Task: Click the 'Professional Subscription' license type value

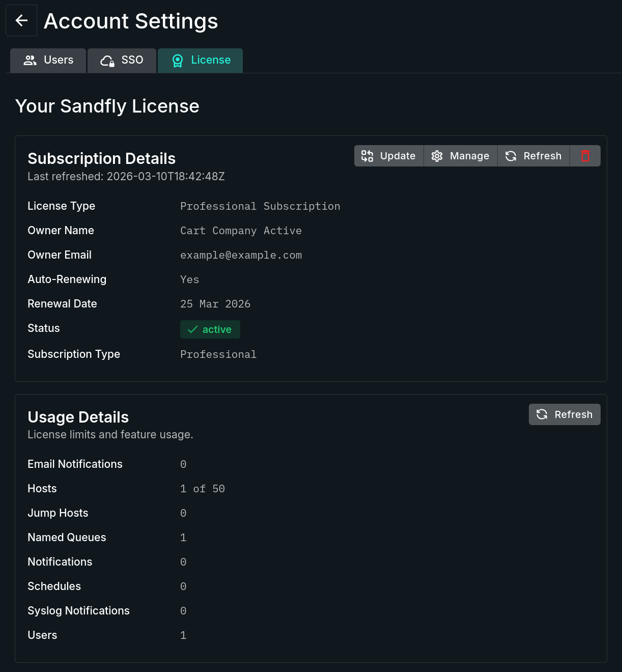Action: [260, 206]
